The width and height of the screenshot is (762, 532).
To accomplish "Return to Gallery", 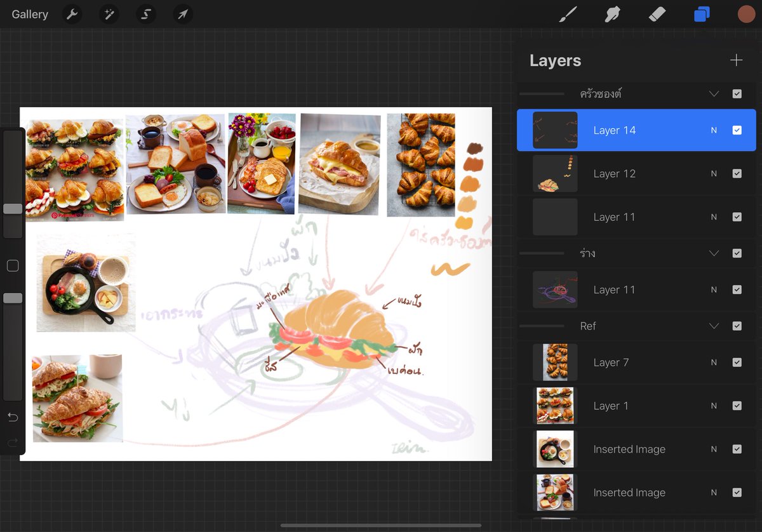I will (x=30, y=14).
